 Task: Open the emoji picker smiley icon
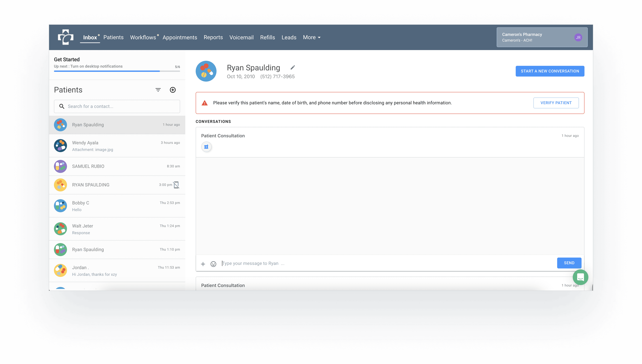pyautogui.click(x=213, y=264)
